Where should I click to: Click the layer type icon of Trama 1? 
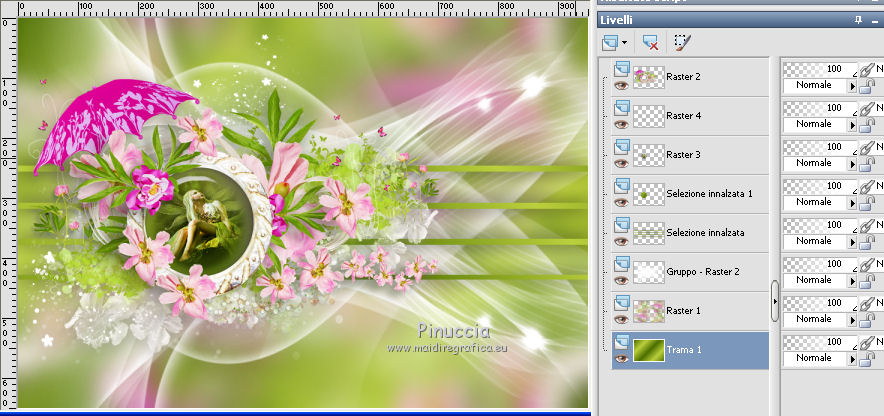pyautogui.click(x=621, y=341)
